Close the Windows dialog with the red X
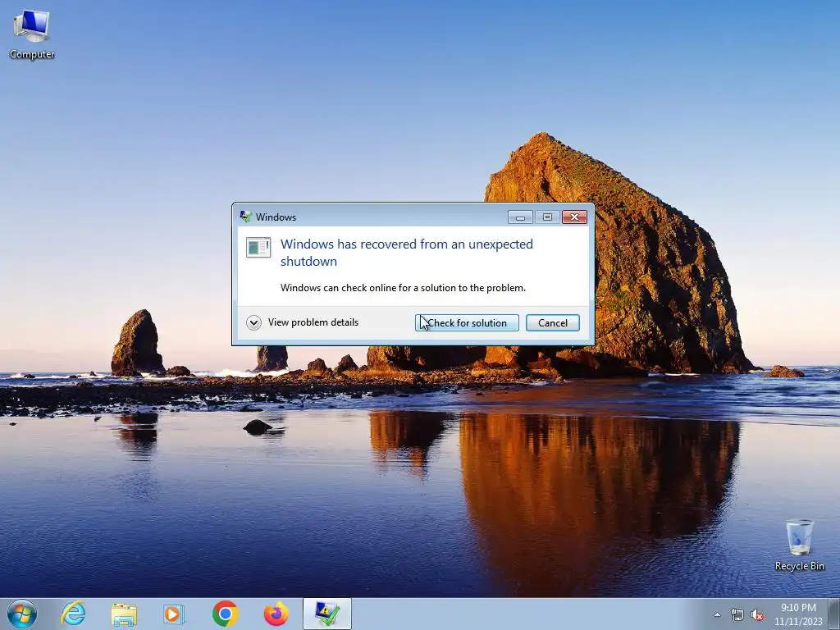This screenshot has width=840, height=630. 574,217
